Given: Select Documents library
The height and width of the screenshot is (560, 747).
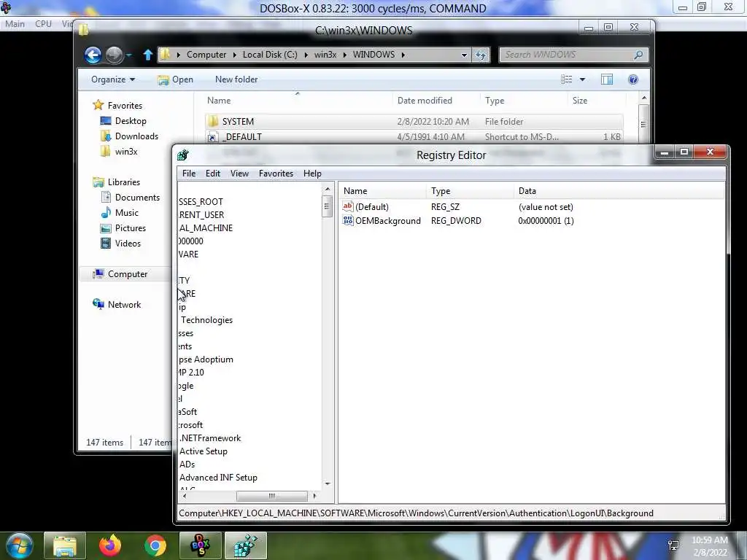Looking at the screenshot, I should pyautogui.click(x=131, y=197).
